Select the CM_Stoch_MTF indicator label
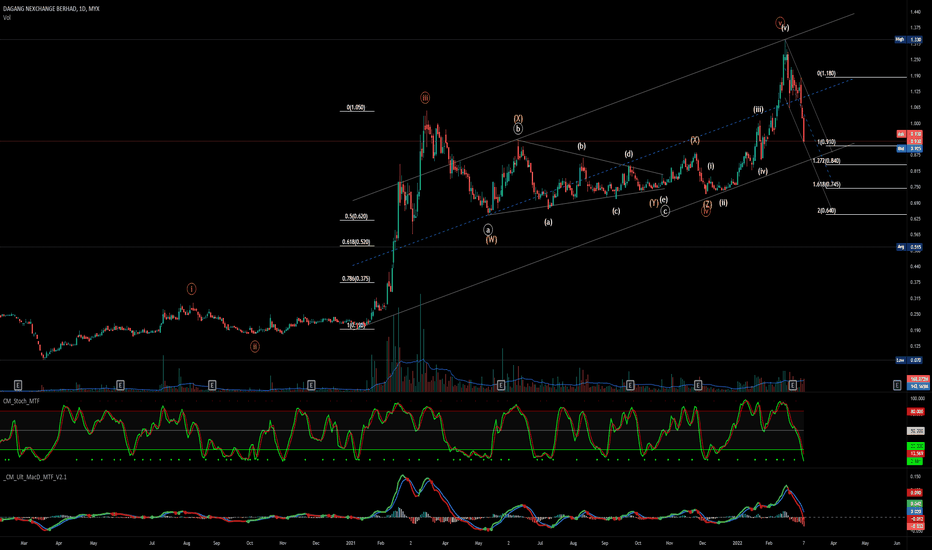932x550 pixels. (21, 401)
